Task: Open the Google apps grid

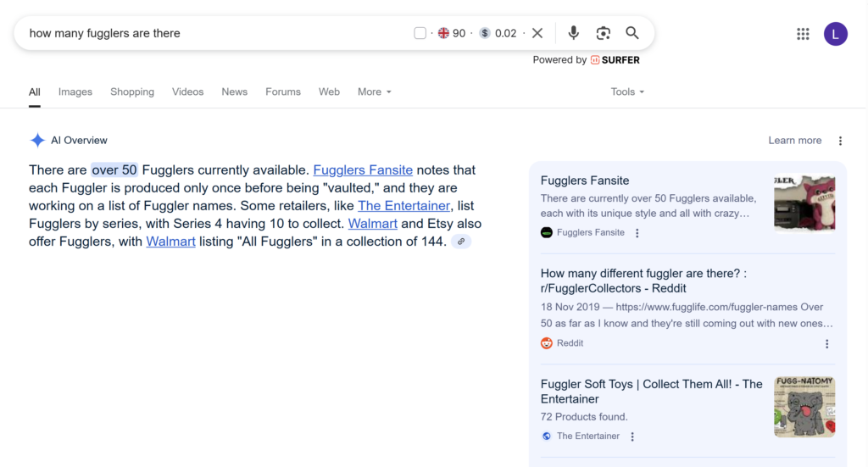Action: pos(803,34)
